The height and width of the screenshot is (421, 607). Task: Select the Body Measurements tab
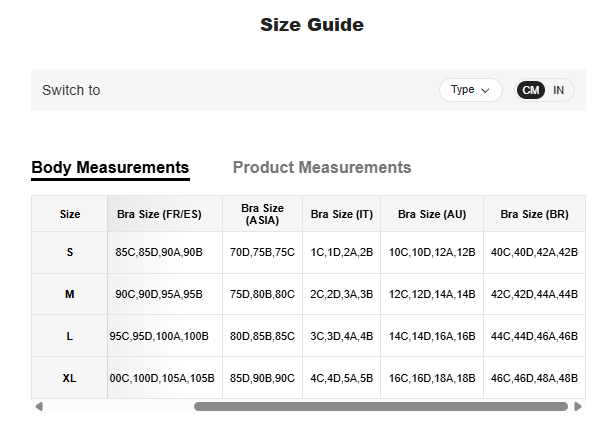pyautogui.click(x=110, y=168)
